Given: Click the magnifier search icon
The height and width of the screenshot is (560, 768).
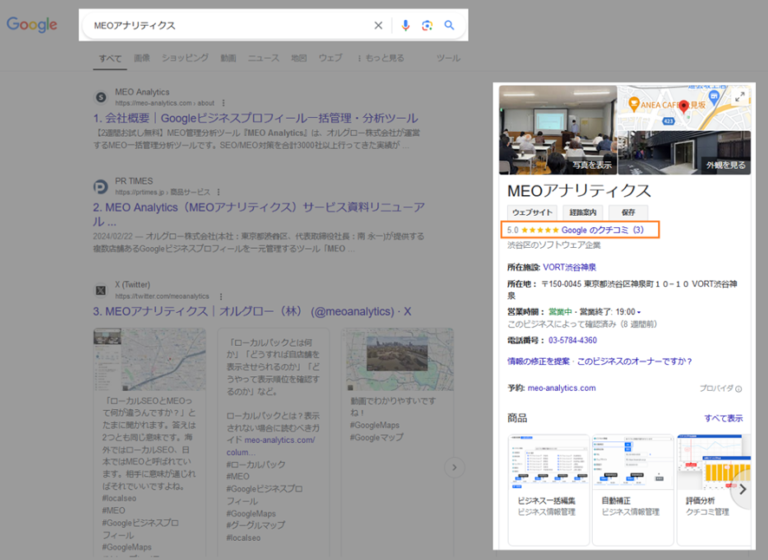Looking at the screenshot, I should click(x=449, y=25).
